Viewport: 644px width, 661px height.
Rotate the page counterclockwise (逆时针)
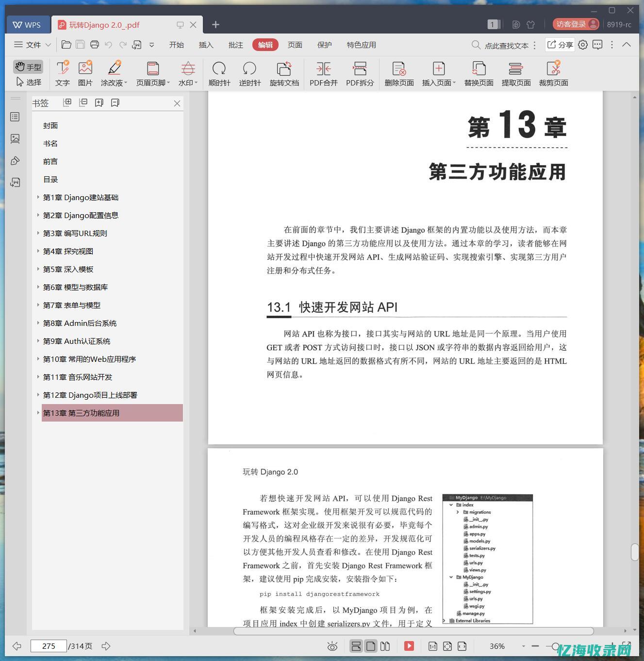(250, 74)
